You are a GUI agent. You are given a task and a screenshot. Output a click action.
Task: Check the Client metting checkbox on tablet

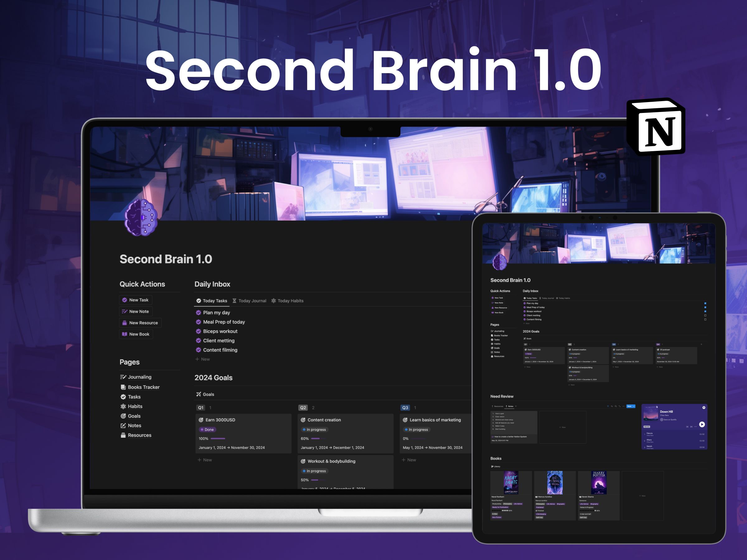(x=705, y=315)
